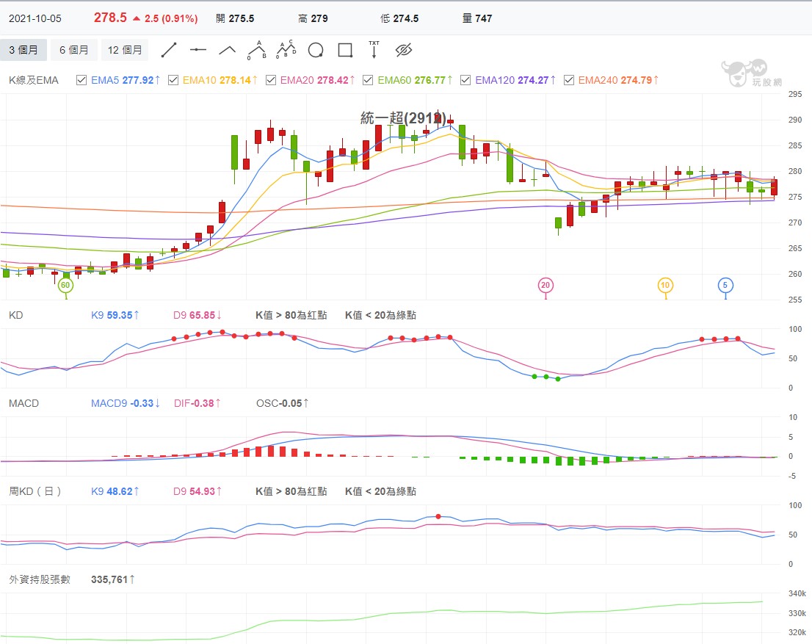Click the EMA20 278.42 value label

pyautogui.click(x=317, y=80)
